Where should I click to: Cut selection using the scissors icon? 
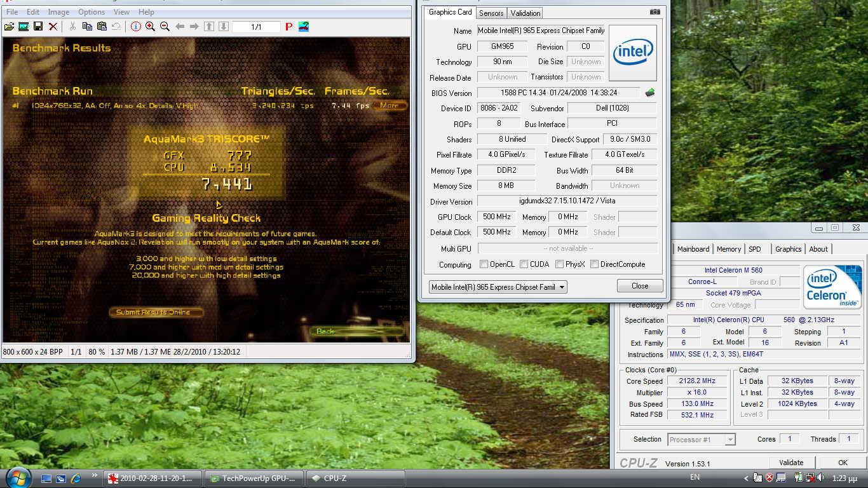coord(72,27)
